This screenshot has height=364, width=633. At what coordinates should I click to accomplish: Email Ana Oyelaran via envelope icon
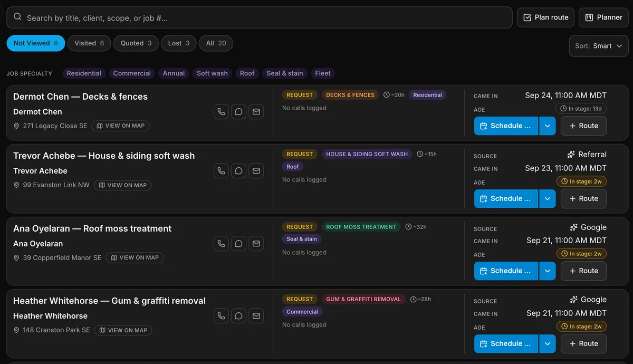256,244
